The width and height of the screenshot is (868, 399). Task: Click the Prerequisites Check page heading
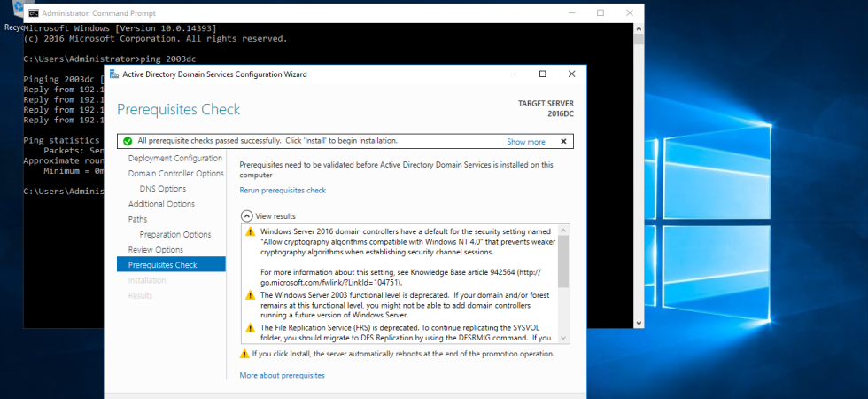(x=178, y=110)
